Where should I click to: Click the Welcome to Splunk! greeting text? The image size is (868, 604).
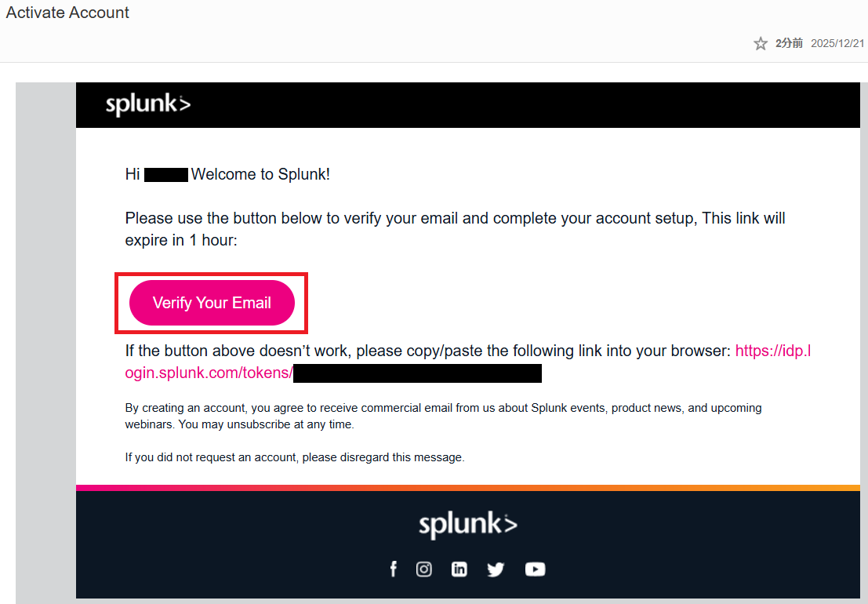coord(260,174)
